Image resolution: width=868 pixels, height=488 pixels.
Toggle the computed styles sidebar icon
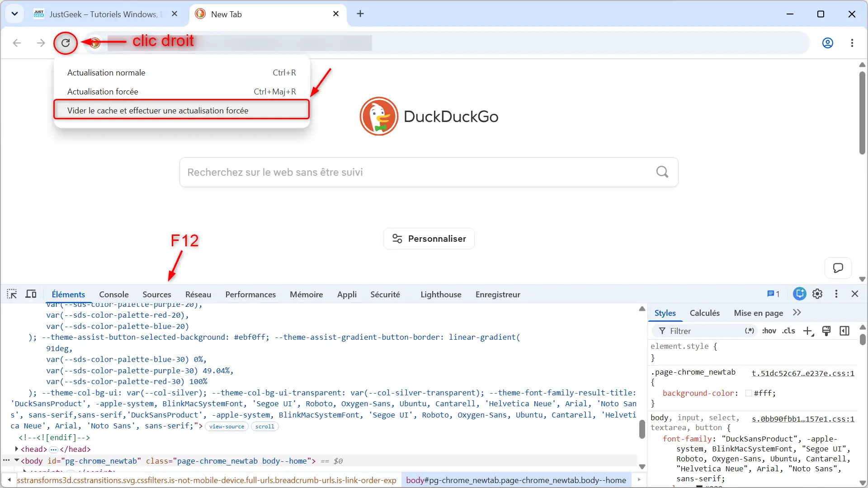(x=844, y=331)
